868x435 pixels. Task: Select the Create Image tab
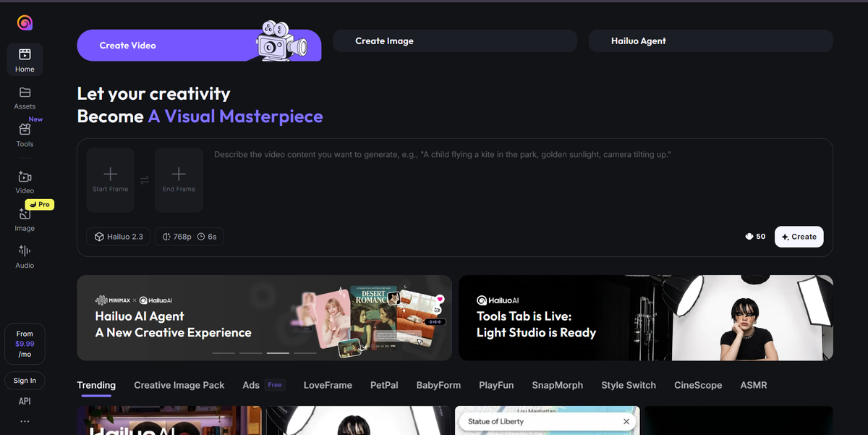(455, 41)
